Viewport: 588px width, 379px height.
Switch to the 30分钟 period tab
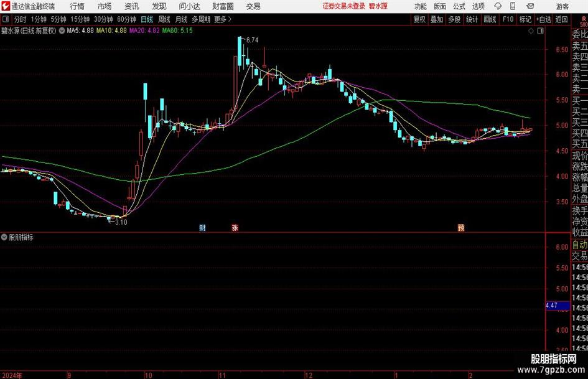103,19
